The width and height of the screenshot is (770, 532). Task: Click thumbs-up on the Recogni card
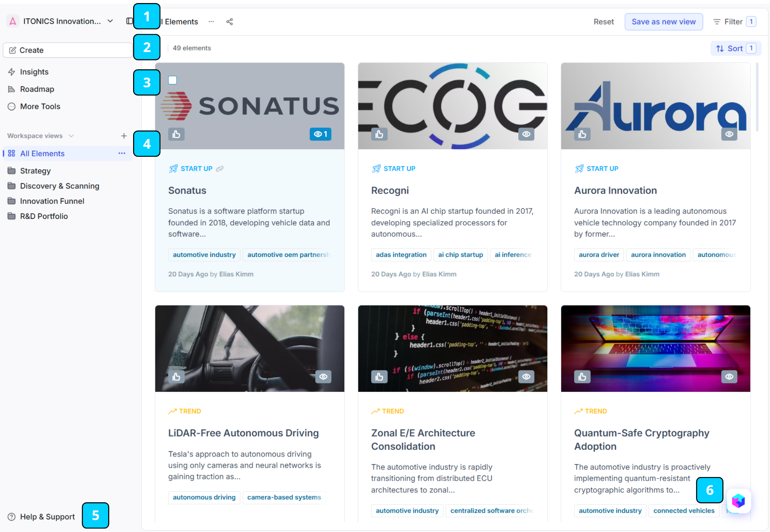(379, 134)
